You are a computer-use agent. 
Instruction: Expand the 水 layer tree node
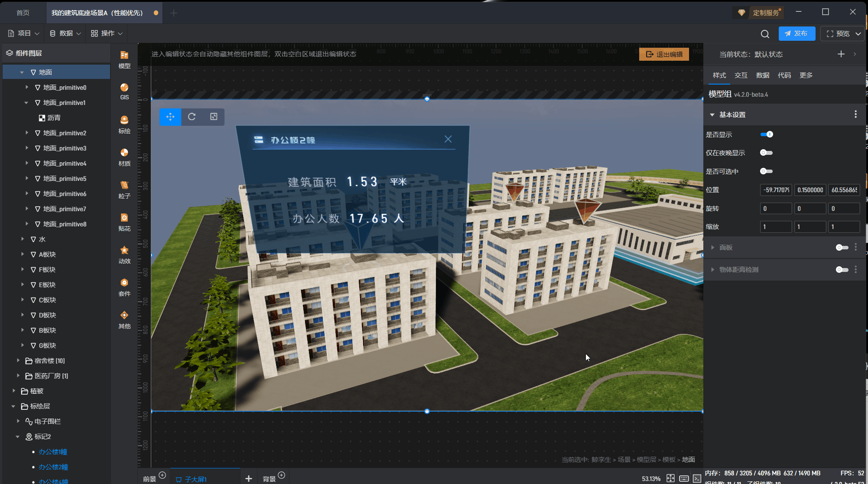[23, 239]
